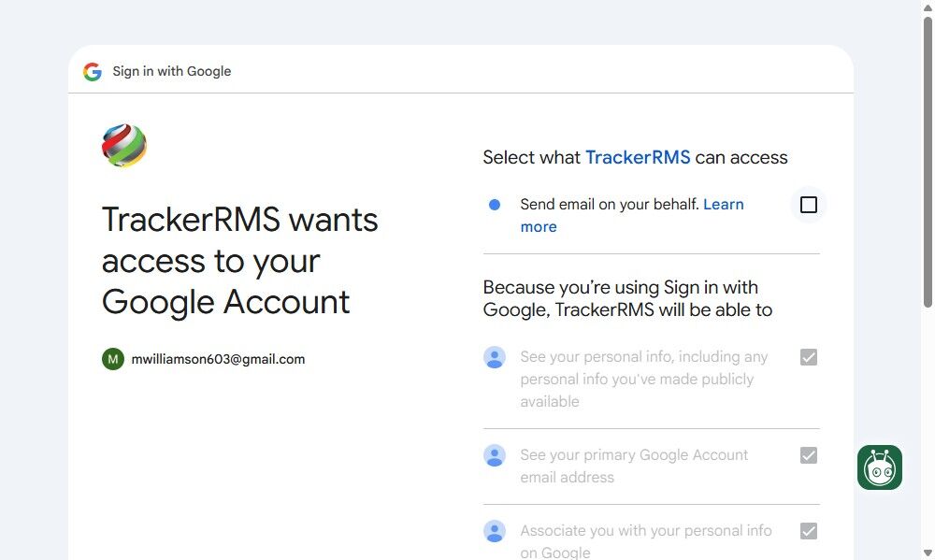This screenshot has width=935, height=560.
Task: Open the green robot extension icon
Action: pyautogui.click(x=880, y=467)
